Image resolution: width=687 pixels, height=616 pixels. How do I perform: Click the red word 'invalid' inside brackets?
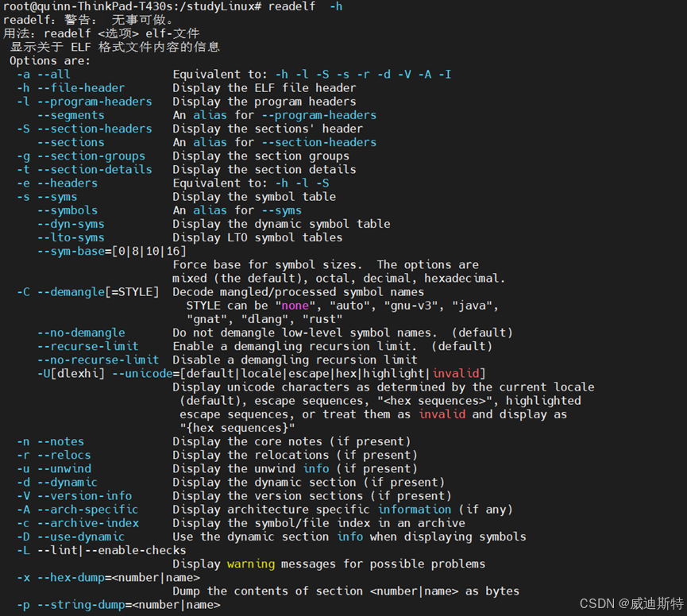[456, 373]
